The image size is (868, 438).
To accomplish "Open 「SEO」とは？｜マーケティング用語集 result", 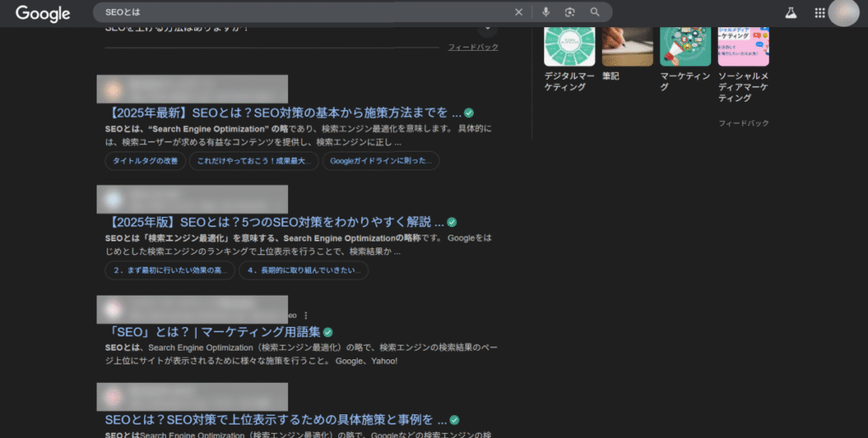I will (213, 332).
